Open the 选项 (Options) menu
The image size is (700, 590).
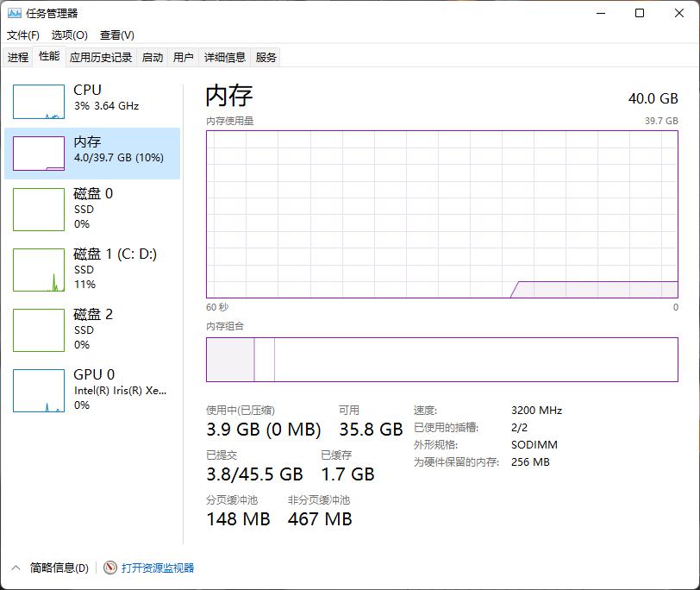[x=70, y=35]
